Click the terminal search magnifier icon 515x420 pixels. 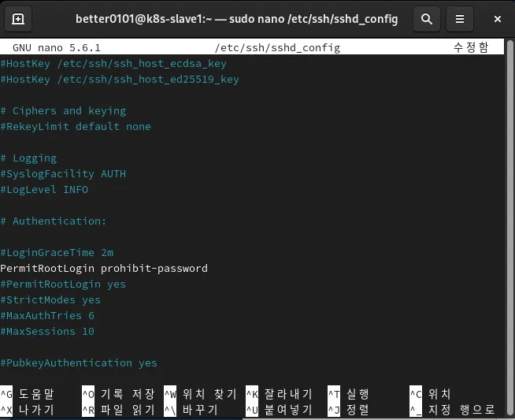(427, 19)
